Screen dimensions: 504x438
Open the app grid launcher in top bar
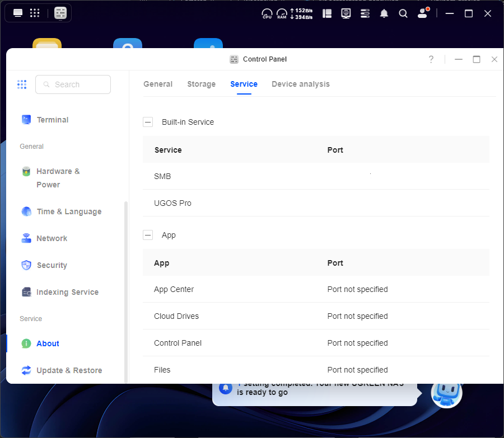[x=34, y=13]
